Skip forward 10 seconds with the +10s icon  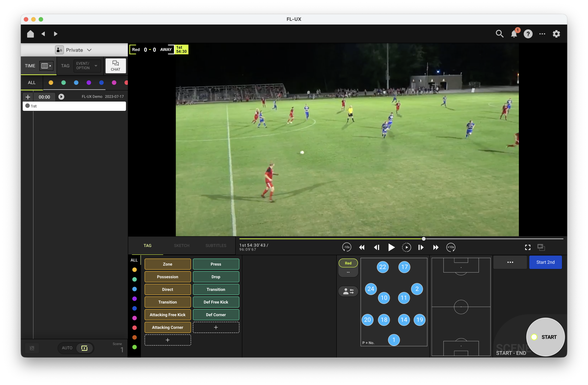pos(451,247)
